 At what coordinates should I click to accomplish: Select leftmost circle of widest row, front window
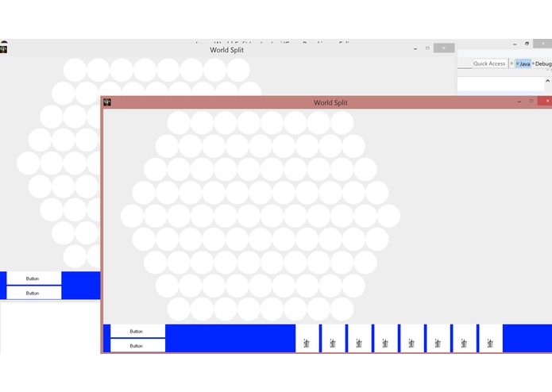point(132,216)
